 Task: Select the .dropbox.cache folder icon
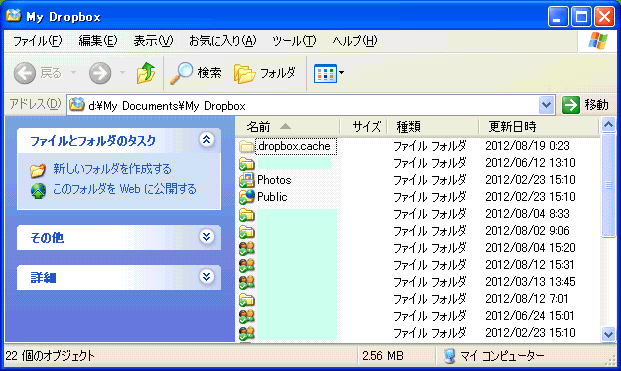246,146
